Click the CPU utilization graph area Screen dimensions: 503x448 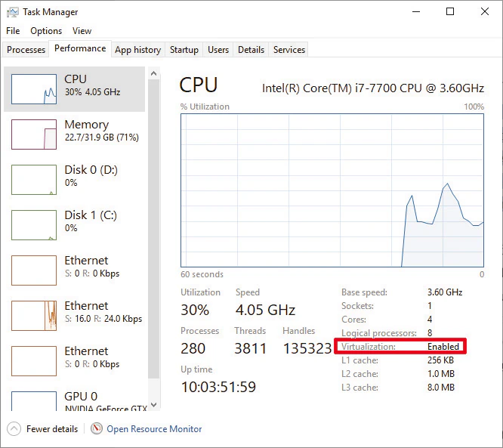pos(332,190)
